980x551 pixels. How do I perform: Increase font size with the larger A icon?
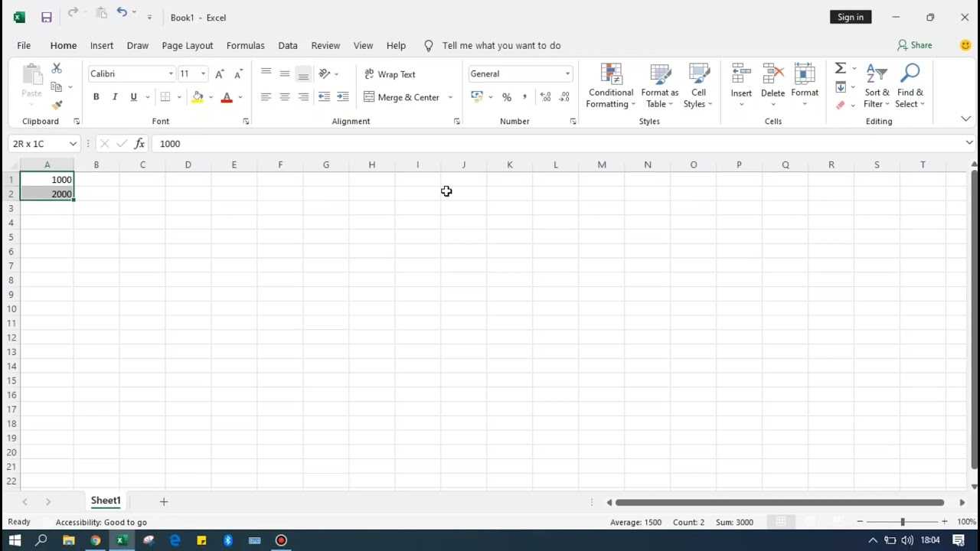coord(220,73)
